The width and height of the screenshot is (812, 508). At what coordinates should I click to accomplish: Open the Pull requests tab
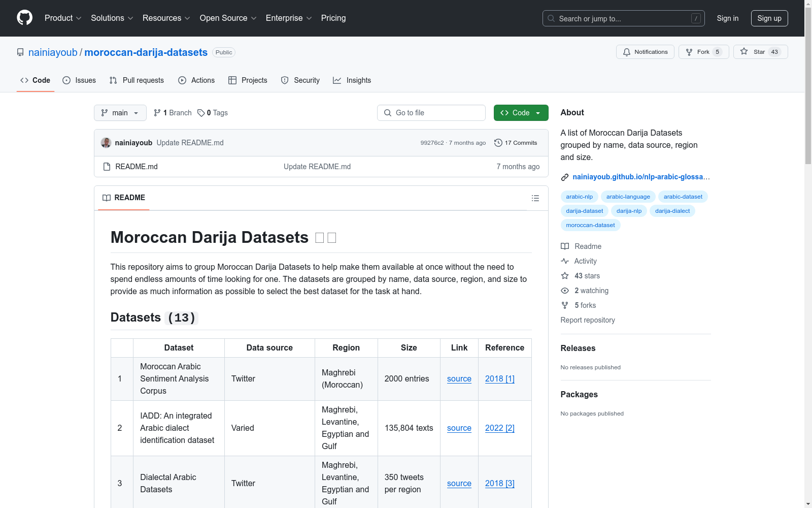coord(137,80)
